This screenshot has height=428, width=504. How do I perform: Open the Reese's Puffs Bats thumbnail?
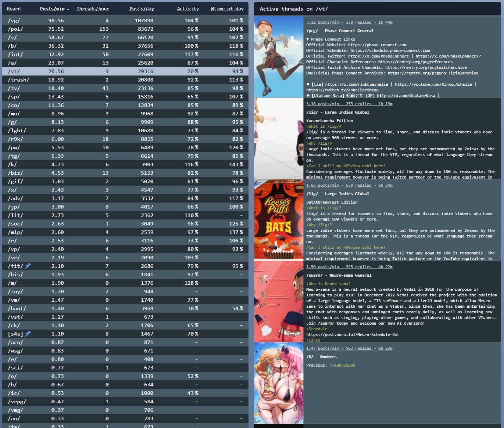[279, 220]
